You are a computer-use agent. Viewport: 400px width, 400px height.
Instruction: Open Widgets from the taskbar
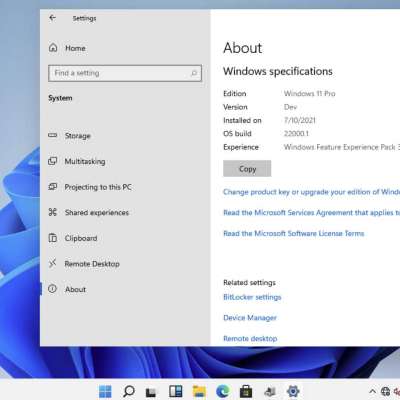pos(176,391)
